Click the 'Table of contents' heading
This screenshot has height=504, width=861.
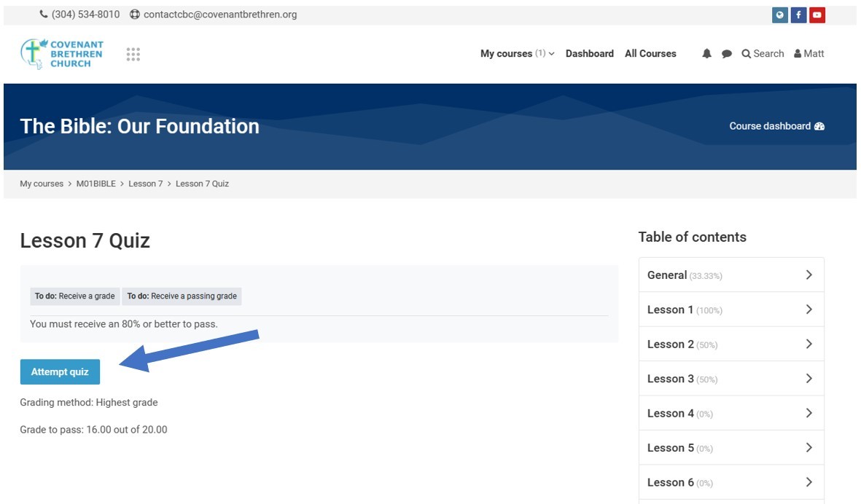click(693, 237)
